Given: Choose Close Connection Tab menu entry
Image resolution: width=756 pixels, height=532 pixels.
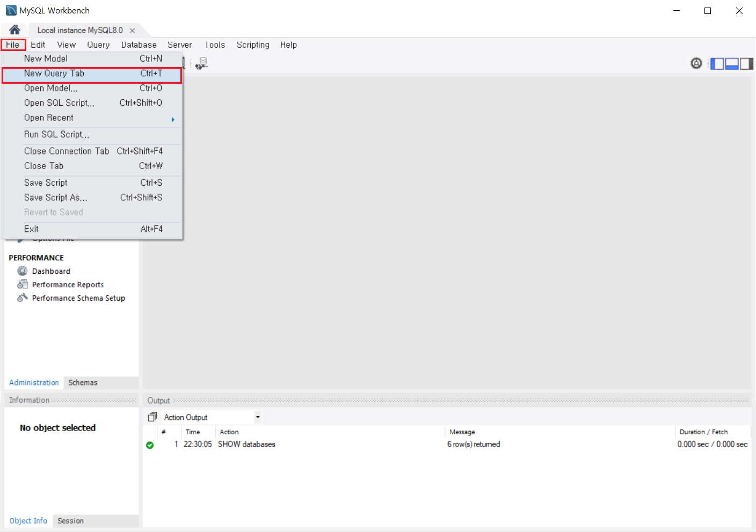Looking at the screenshot, I should click(92, 151).
